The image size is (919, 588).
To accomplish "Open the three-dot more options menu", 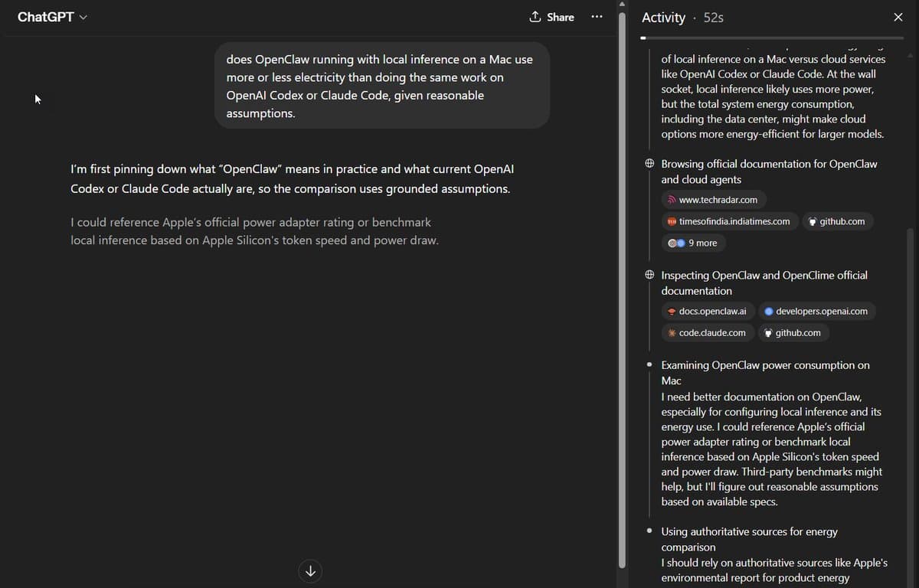I will tap(597, 17).
